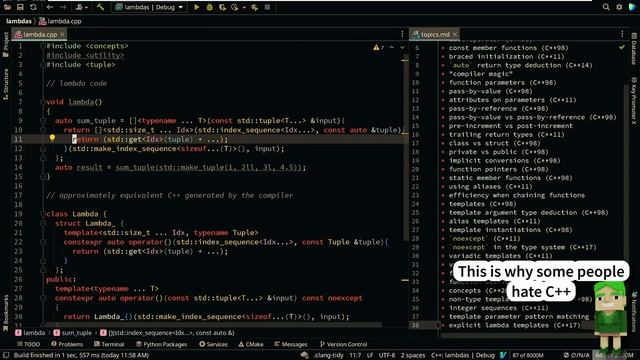Run lambdas with the green play icon

pos(196,7)
